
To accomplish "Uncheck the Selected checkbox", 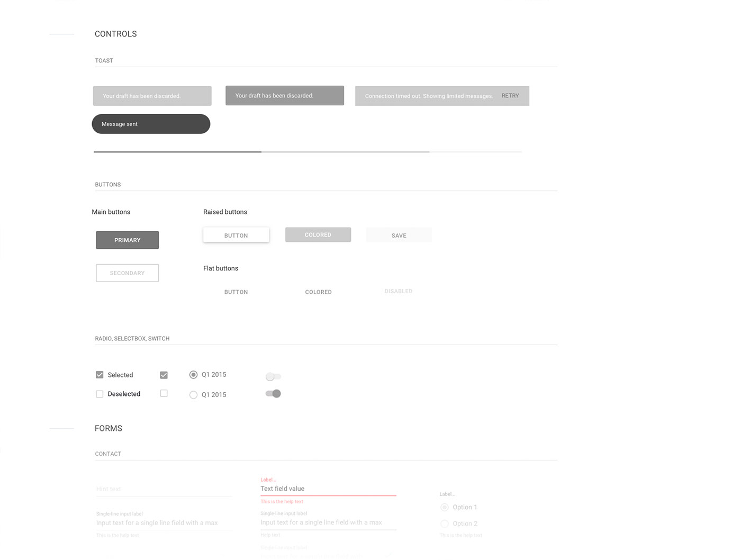I will point(100,375).
